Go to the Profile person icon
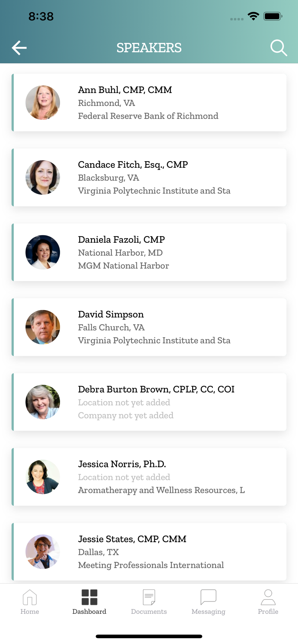The height and width of the screenshot is (644, 298). [x=268, y=597]
